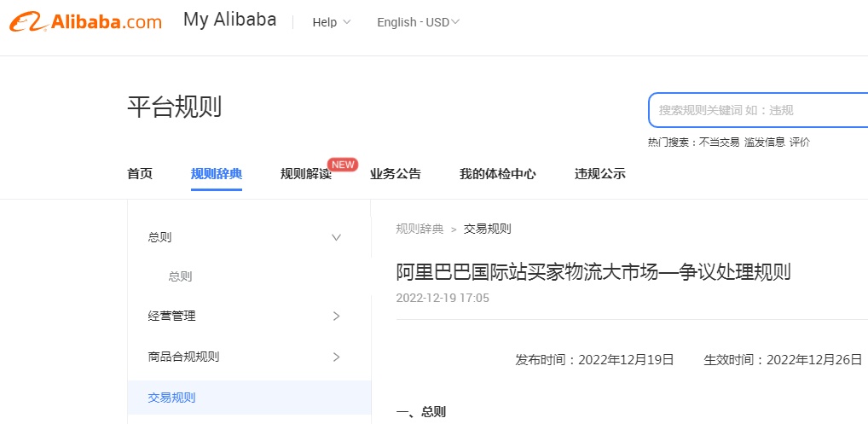Focus the rule keyword search field
This screenshot has height=424, width=868.
click(759, 110)
